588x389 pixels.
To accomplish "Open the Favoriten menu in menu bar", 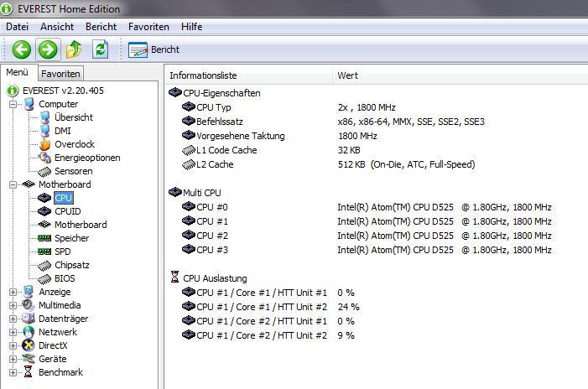I will click(148, 27).
